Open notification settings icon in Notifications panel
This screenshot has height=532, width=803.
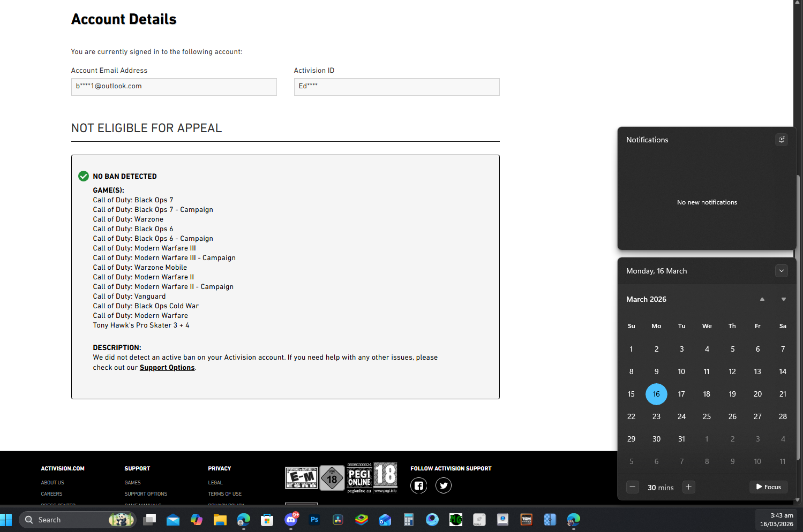click(x=782, y=140)
